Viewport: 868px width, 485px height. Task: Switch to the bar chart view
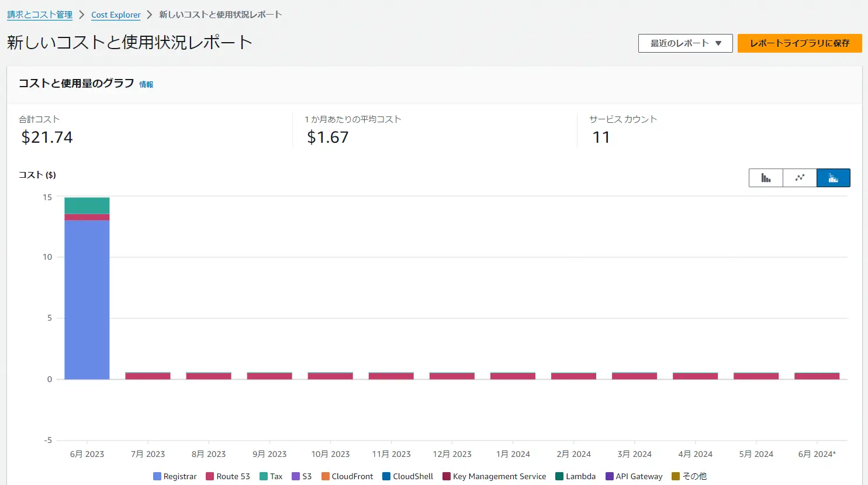[766, 178]
